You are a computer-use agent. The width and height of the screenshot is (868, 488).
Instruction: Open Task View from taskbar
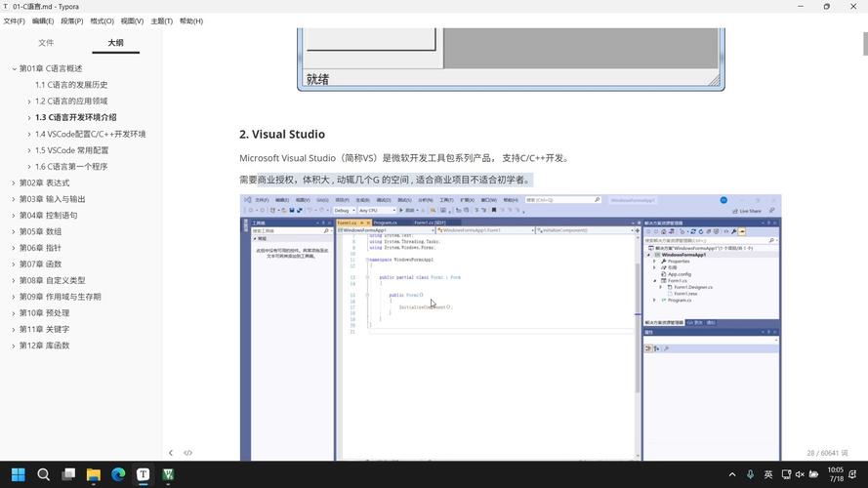pyautogui.click(x=68, y=475)
